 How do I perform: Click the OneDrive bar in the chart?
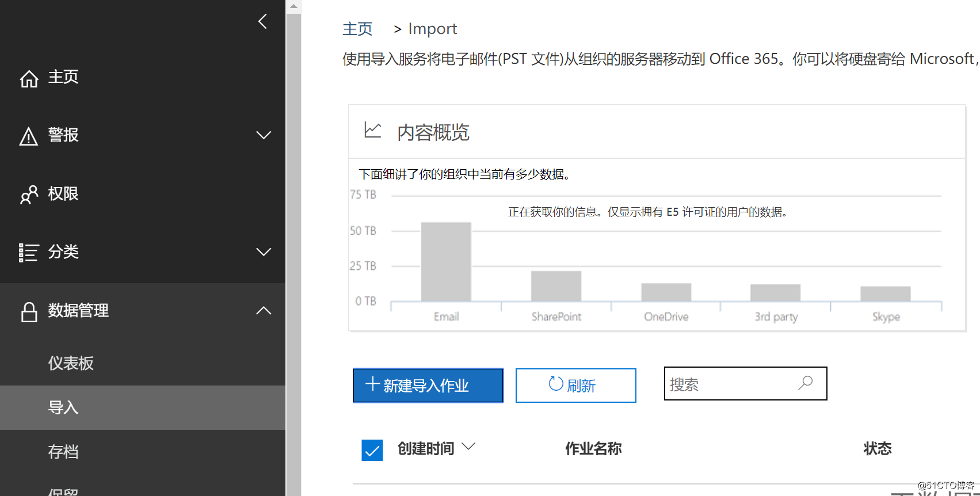pos(666,292)
